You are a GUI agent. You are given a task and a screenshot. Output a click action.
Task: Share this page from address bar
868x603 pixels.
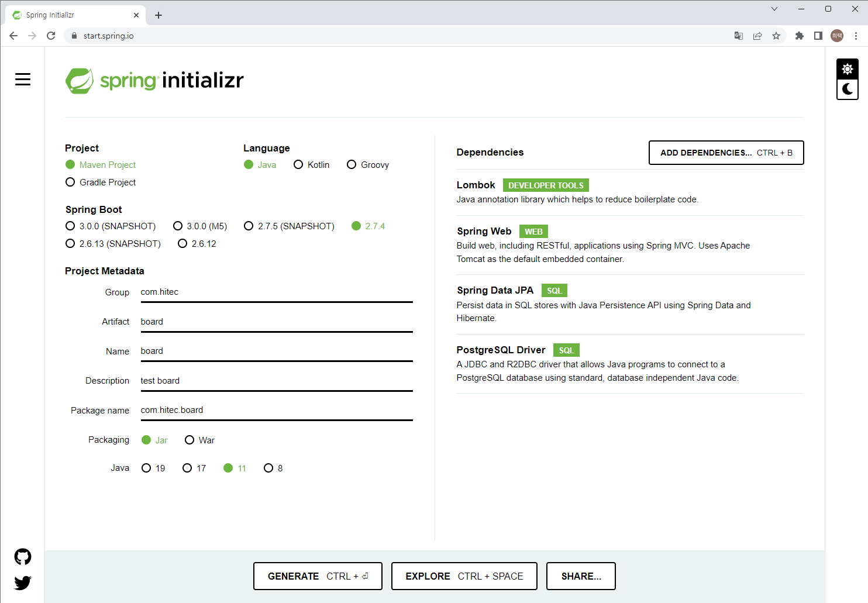click(757, 36)
